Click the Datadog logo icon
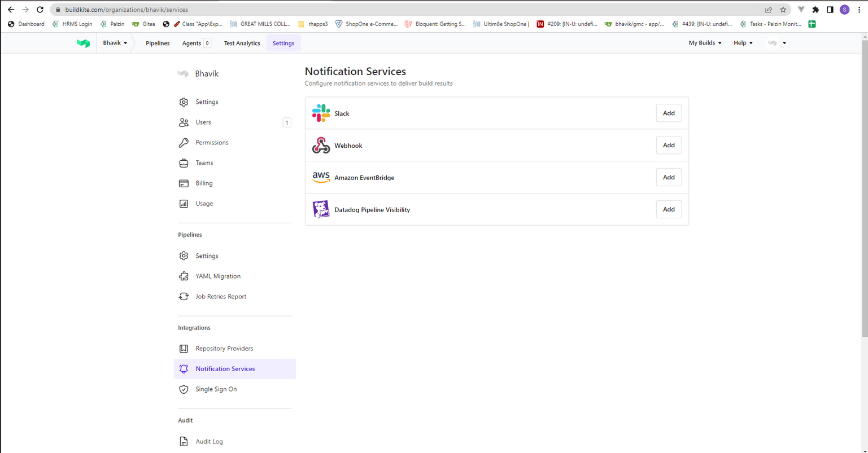Image resolution: width=868 pixels, height=453 pixels. tap(321, 209)
